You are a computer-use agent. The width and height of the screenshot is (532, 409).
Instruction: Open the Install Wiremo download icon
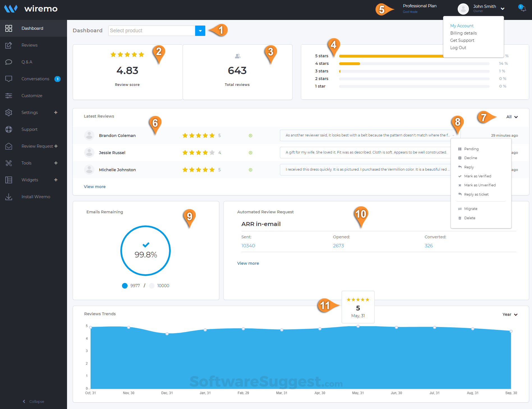(x=9, y=196)
